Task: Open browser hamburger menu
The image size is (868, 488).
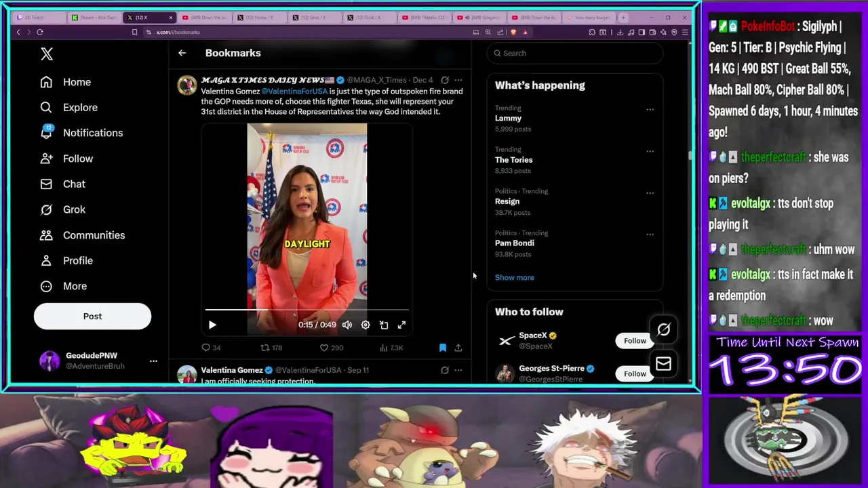Action: 685,32
